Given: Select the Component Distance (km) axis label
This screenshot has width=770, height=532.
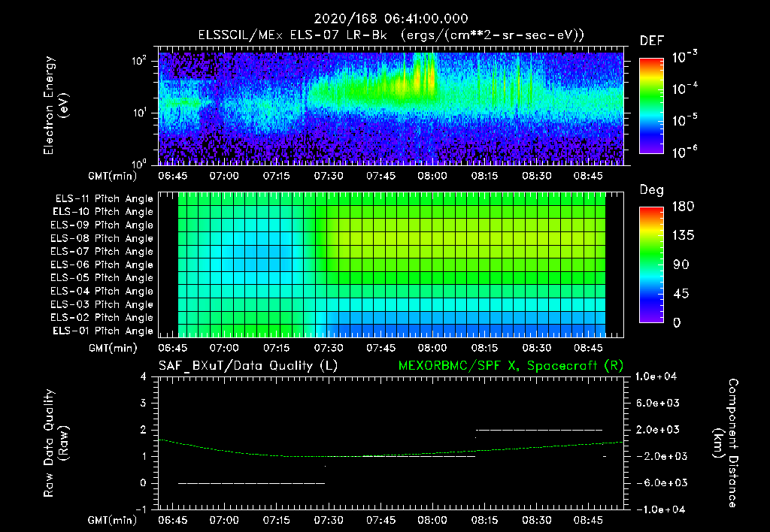Looking at the screenshot, I should click(725, 443).
